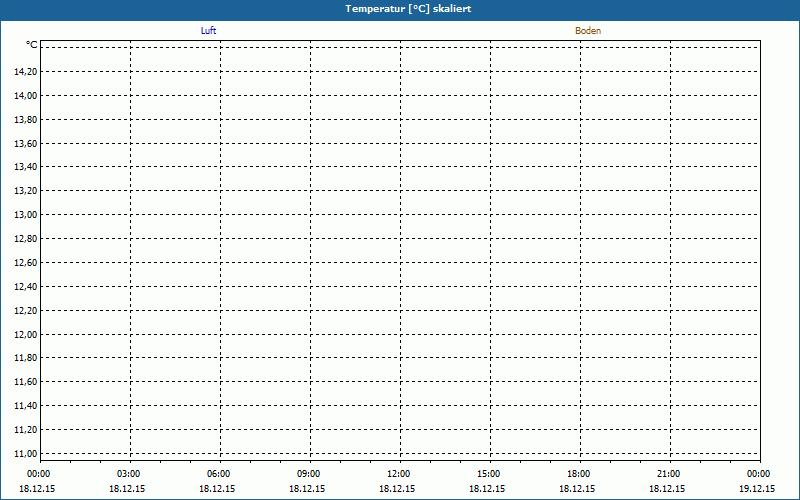Click the 19.12.15 date label

tap(757, 489)
